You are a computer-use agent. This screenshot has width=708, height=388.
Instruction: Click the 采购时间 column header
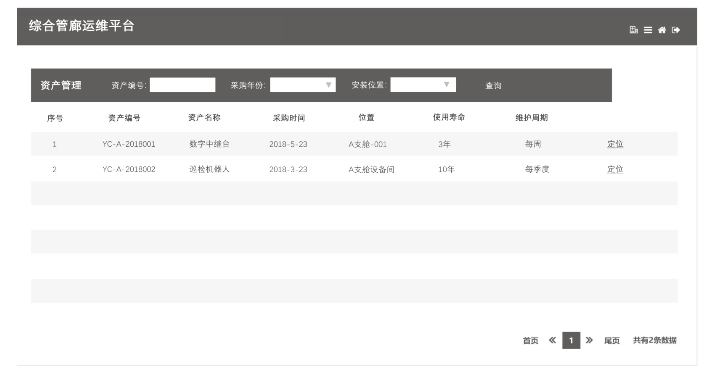289,118
